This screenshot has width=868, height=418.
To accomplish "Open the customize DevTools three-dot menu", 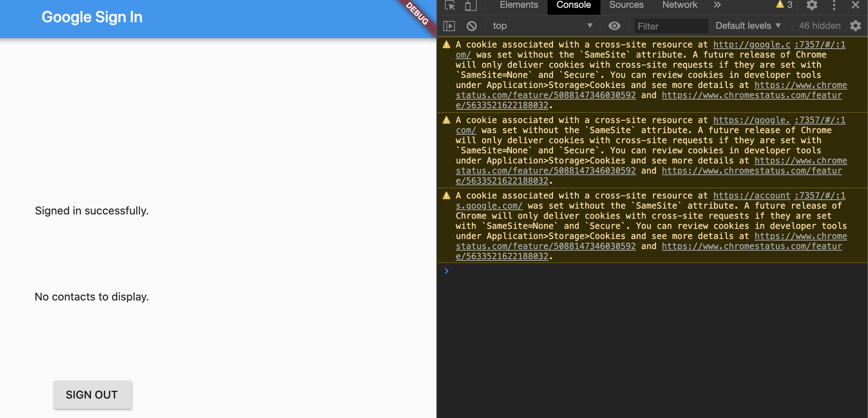I will [x=834, y=5].
